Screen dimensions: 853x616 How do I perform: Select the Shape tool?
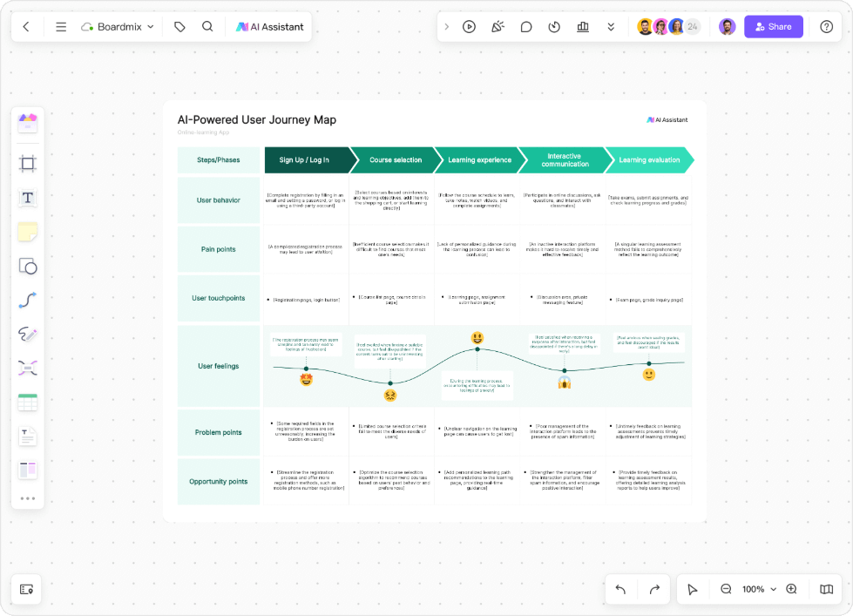pyautogui.click(x=28, y=266)
